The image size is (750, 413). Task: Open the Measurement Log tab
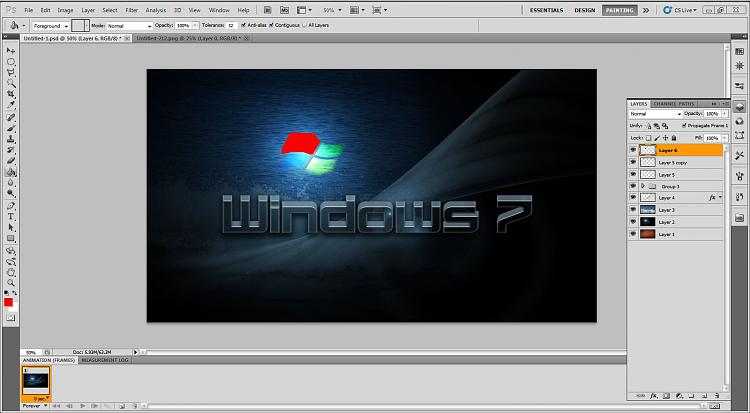[x=105, y=360]
